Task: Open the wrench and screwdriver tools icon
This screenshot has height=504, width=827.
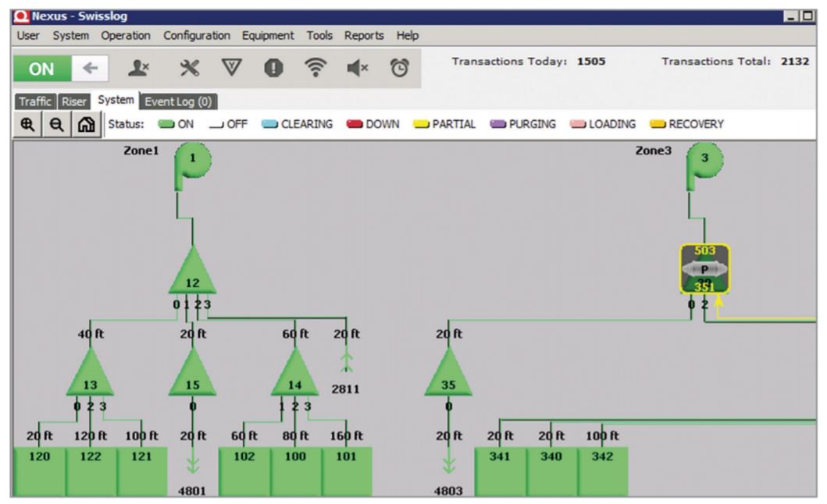Action: 189,69
